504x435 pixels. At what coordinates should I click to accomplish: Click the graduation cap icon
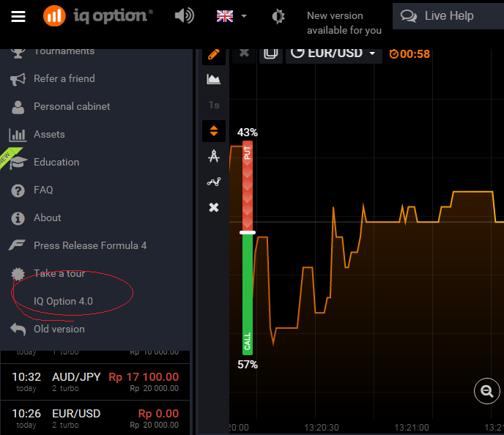(18, 163)
